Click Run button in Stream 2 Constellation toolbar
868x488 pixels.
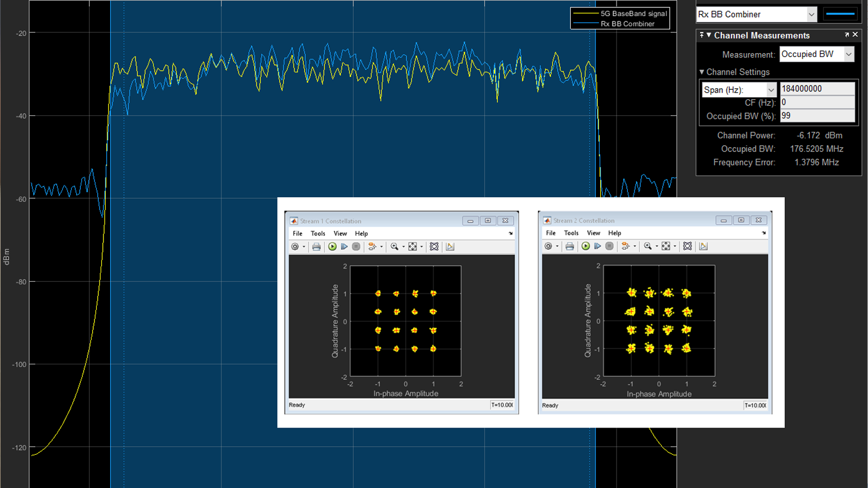(x=585, y=246)
